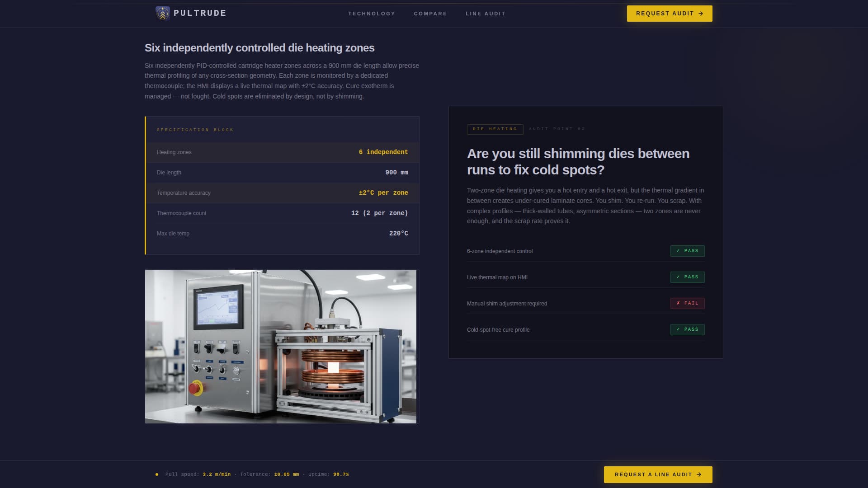Select the yellow status dot in the footer
This screenshot has height=488, width=868.
click(156, 474)
